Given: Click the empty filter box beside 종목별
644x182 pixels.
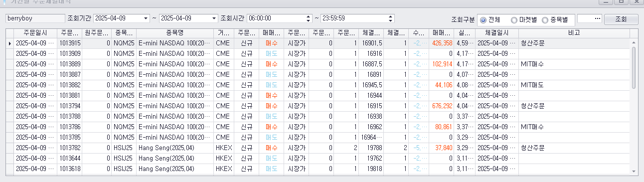Looking at the screenshot, I should (x=589, y=18).
